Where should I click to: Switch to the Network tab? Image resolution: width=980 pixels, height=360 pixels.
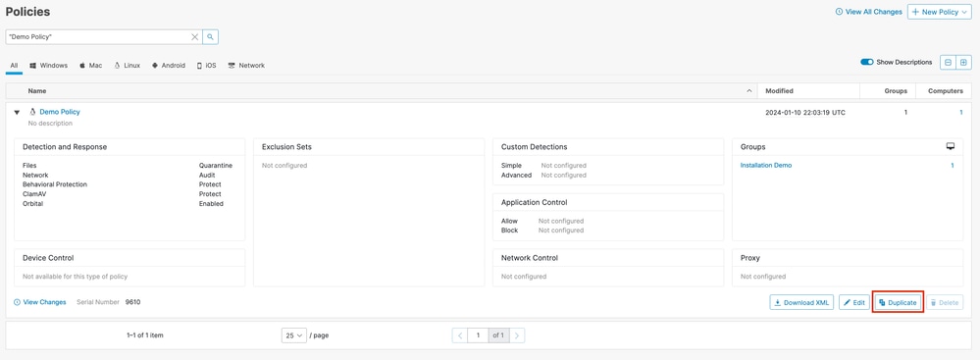tap(246, 66)
